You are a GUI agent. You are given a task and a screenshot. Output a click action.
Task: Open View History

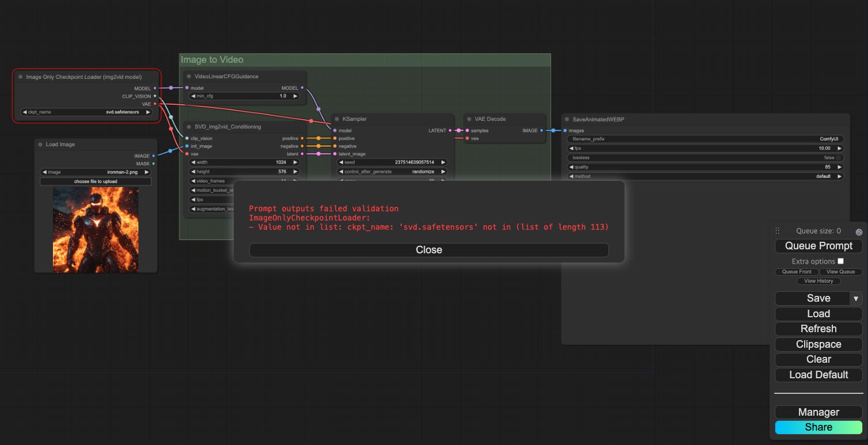click(x=818, y=281)
